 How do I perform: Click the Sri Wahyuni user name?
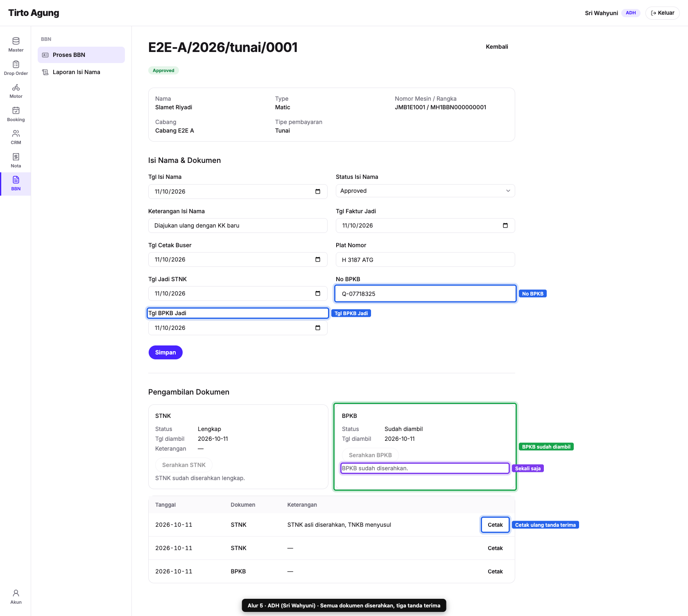601,13
